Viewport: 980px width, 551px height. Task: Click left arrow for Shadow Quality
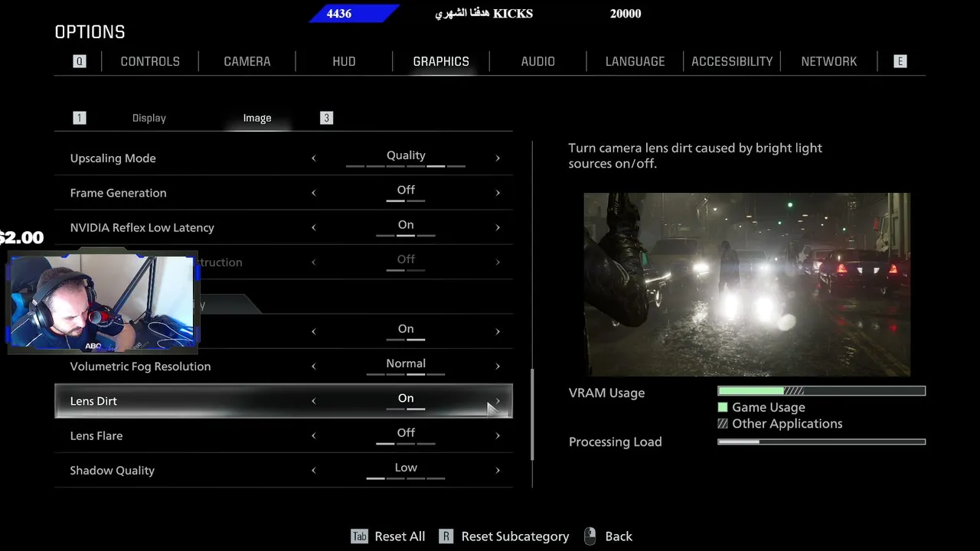[x=313, y=470]
